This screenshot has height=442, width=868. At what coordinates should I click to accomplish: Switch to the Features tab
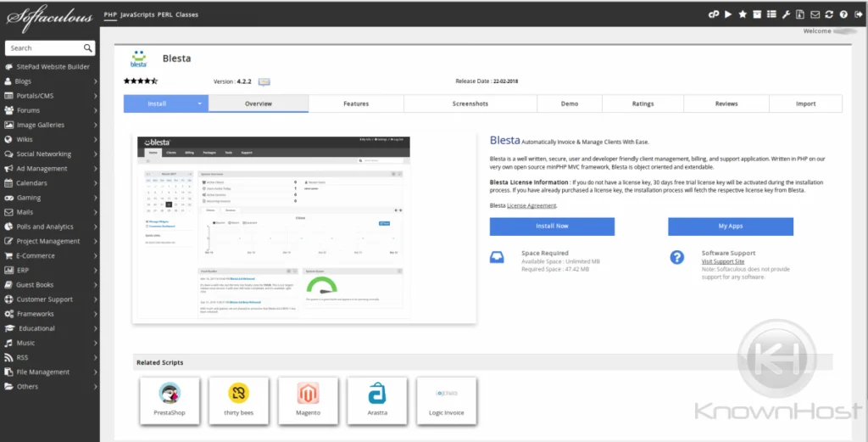tap(356, 104)
